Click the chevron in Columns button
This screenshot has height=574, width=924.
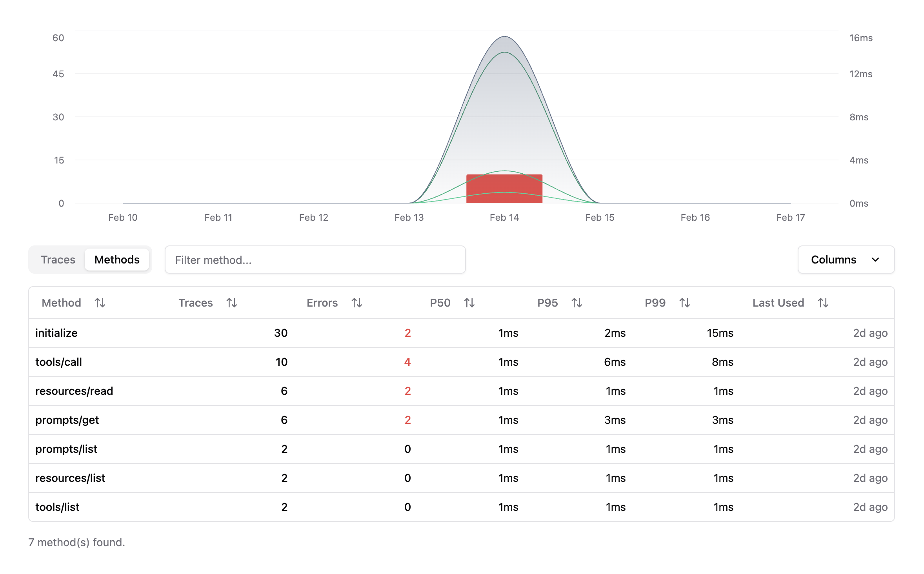(875, 260)
